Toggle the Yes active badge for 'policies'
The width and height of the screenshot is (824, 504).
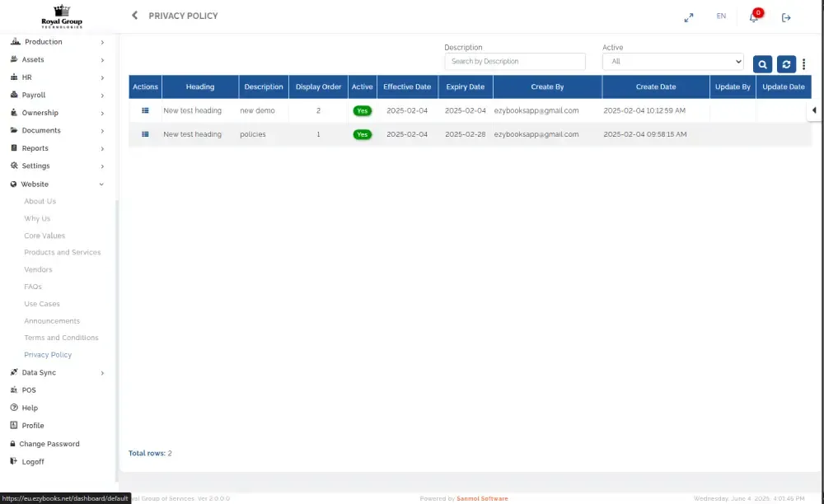(362, 134)
